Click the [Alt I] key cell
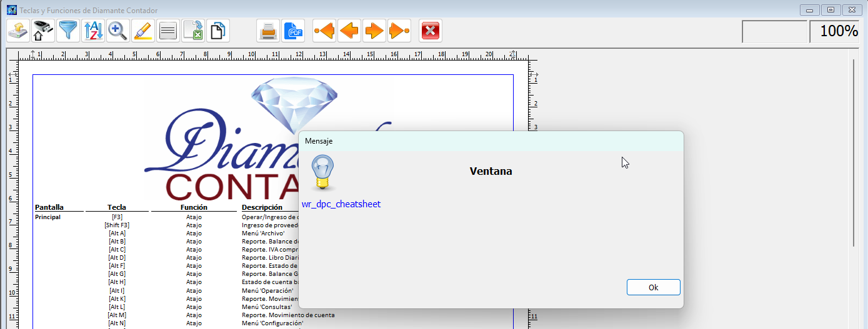The width and height of the screenshot is (868, 329). coord(117,291)
